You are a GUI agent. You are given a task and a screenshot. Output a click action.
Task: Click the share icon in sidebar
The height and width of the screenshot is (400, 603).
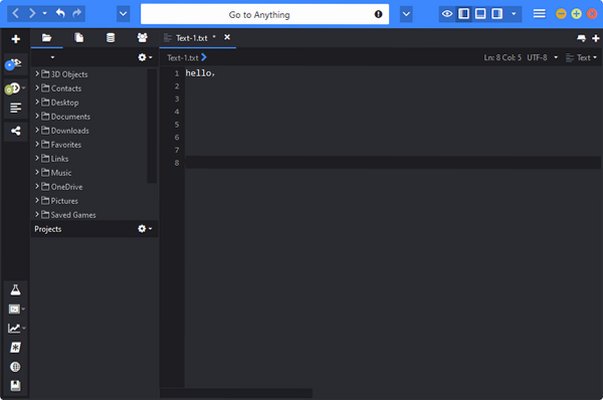point(15,131)
